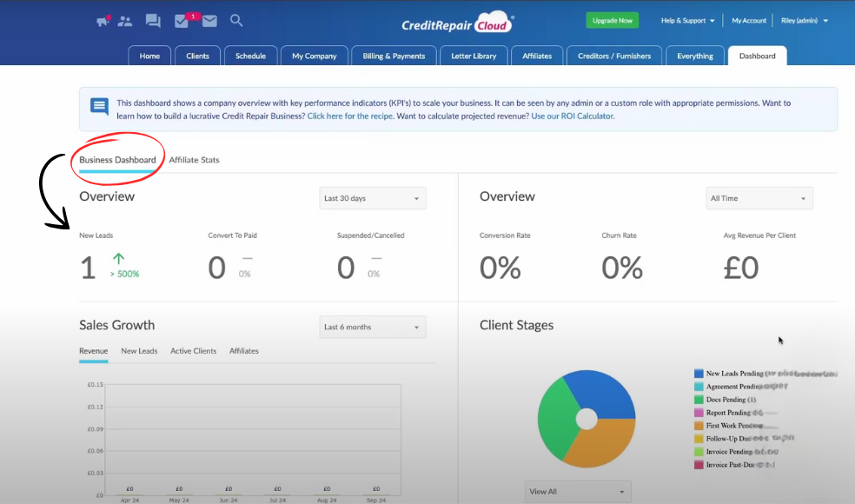Click the New Leads count '1'

pos(88,268)
